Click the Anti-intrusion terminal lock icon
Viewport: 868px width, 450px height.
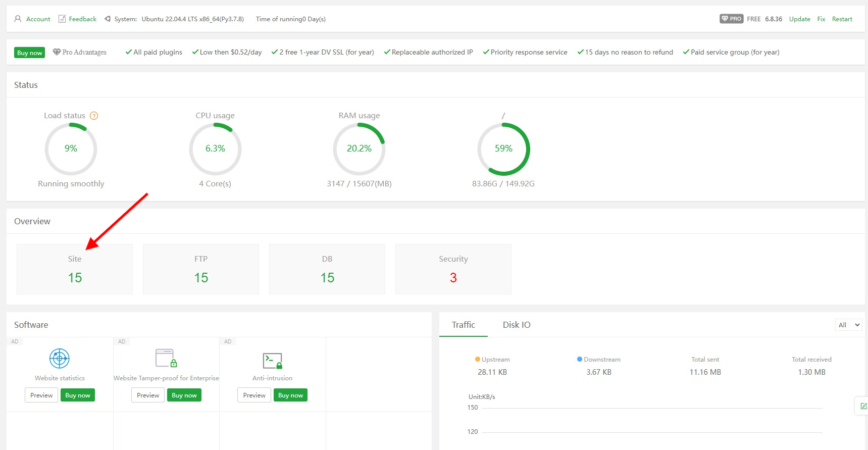272,361
